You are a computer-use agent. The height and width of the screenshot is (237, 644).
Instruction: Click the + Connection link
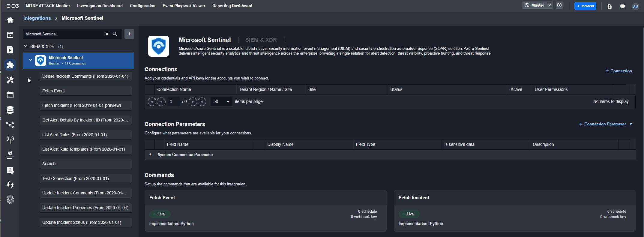(x=618, y=71)
